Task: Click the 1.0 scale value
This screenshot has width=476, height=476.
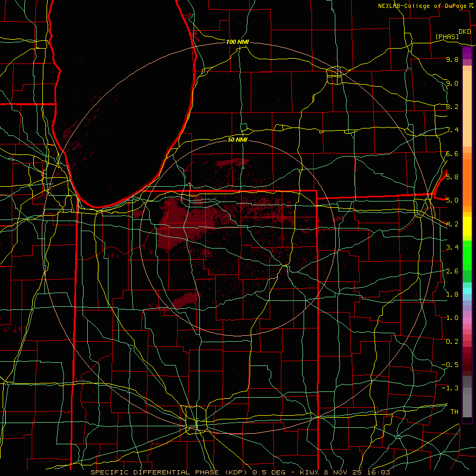Action: [x=452, y=318]
